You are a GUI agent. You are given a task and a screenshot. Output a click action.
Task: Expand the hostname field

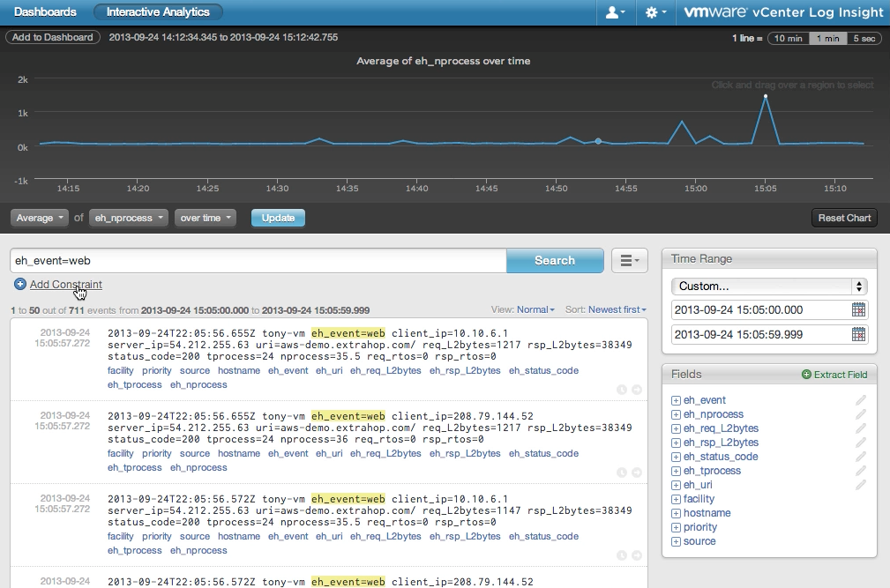coord(676,514)
